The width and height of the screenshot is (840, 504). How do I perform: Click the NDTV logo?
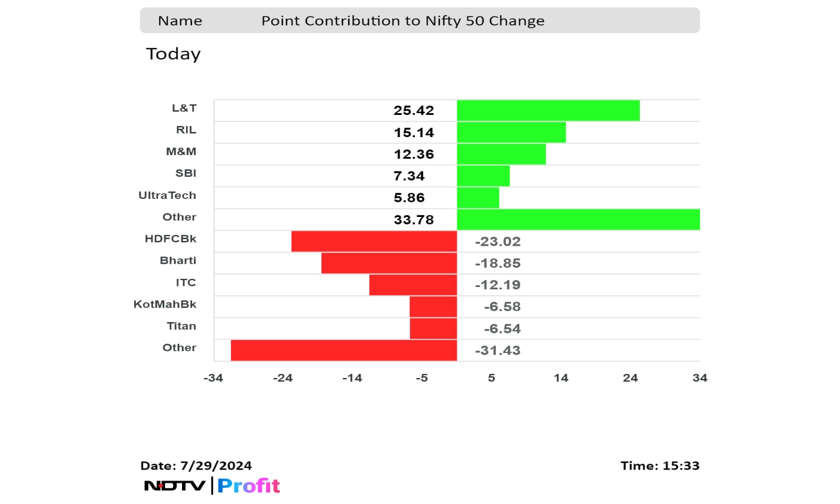point(175,485)
